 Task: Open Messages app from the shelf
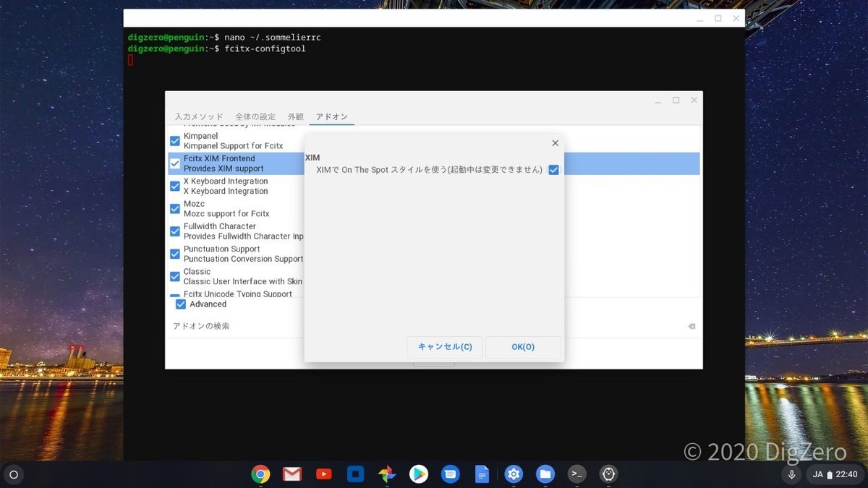click(x=450, y=474)
